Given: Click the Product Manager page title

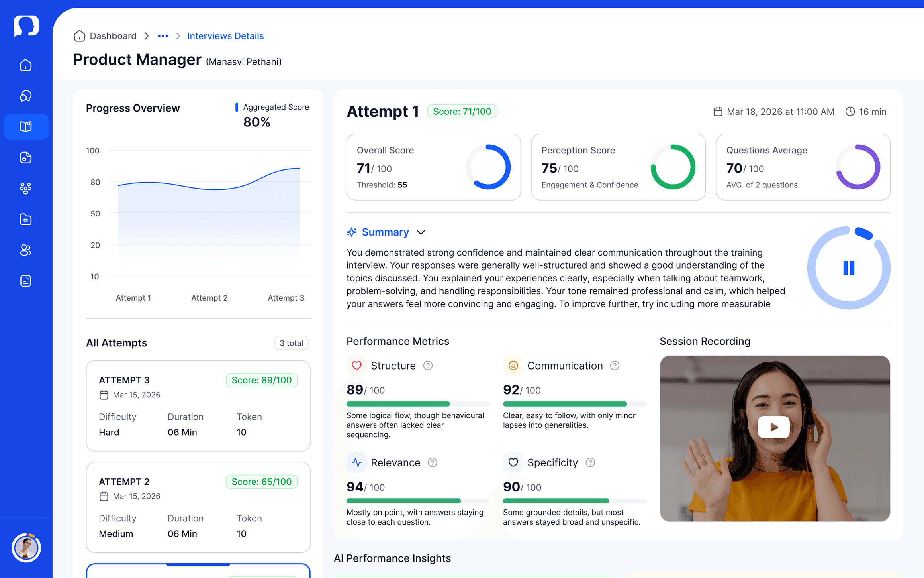Looking at the screenshot, I should click(x=137, y=60).
